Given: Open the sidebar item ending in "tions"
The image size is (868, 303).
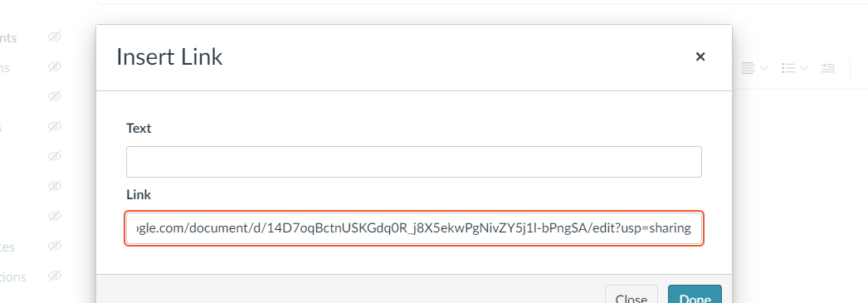Looking at the screenshot, I should click(12, 276).
